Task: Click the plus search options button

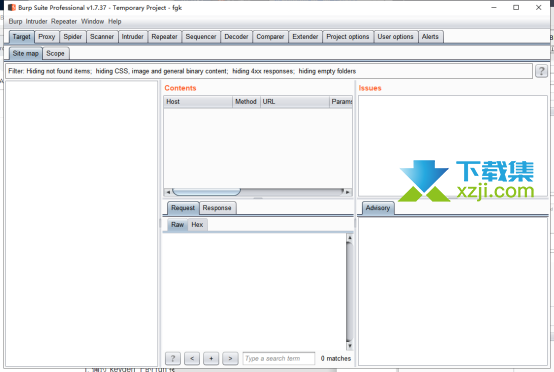Action: [211, 358]
